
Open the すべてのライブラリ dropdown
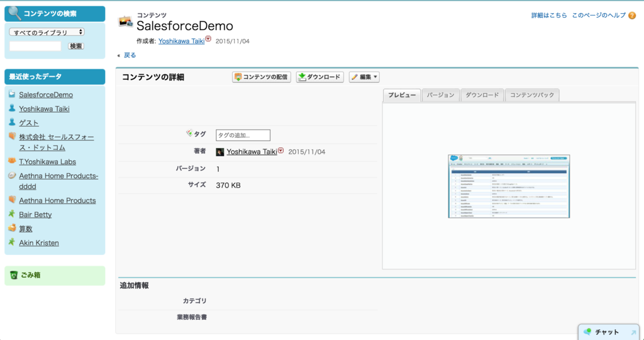[47, 32]
